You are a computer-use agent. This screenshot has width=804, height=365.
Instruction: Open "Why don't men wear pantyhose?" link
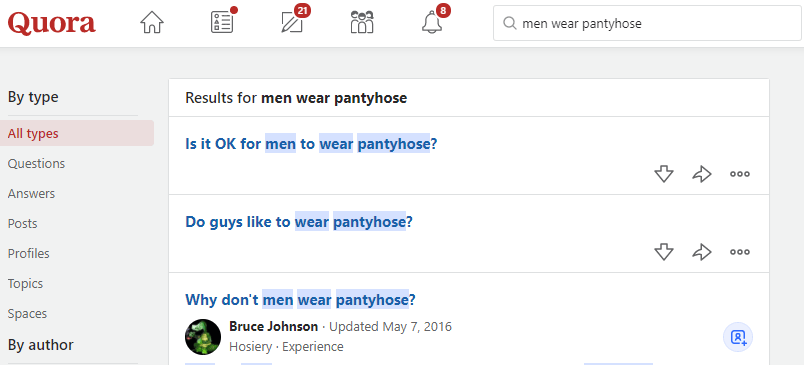(300, 299)
